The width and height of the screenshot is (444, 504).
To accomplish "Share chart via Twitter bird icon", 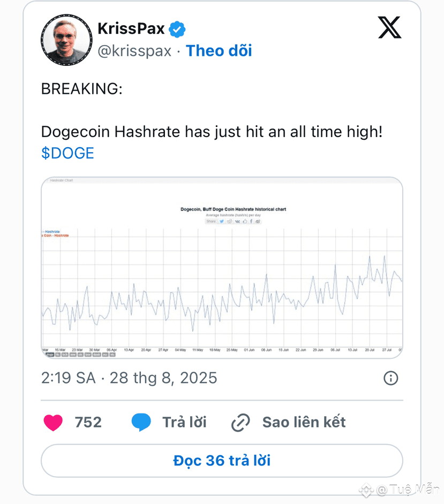I will (222, 221).
